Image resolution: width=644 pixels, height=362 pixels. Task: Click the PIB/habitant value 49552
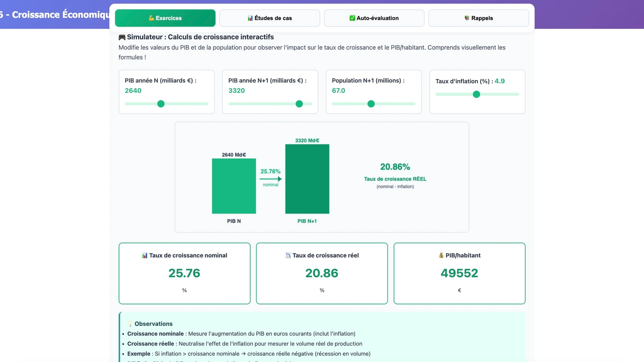tap(459, 274)
